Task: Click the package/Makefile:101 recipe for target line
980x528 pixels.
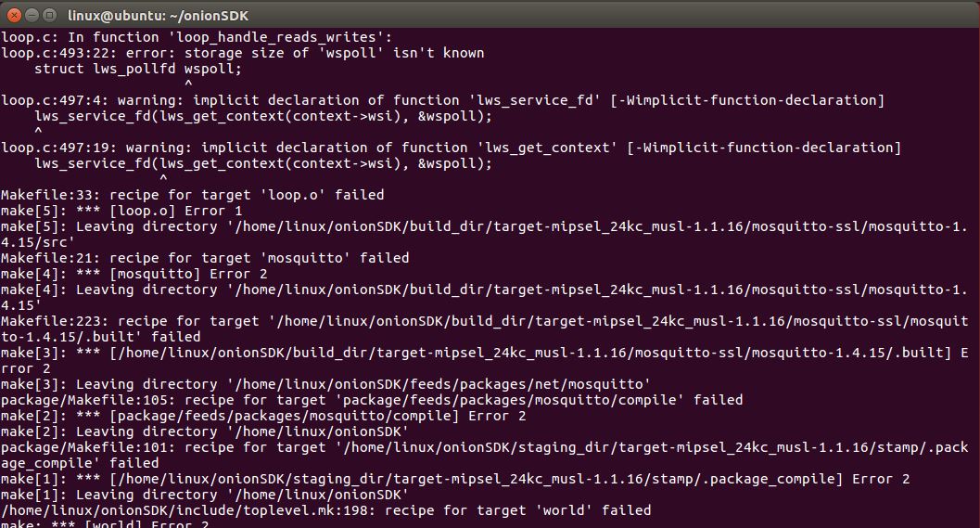Action: coord(484,455)
